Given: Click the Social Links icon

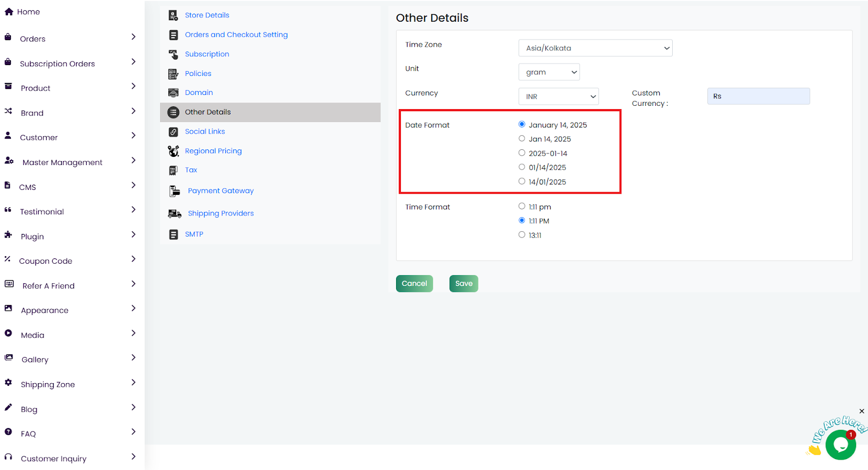Looking at the screenshot, I should coord(173,132).
